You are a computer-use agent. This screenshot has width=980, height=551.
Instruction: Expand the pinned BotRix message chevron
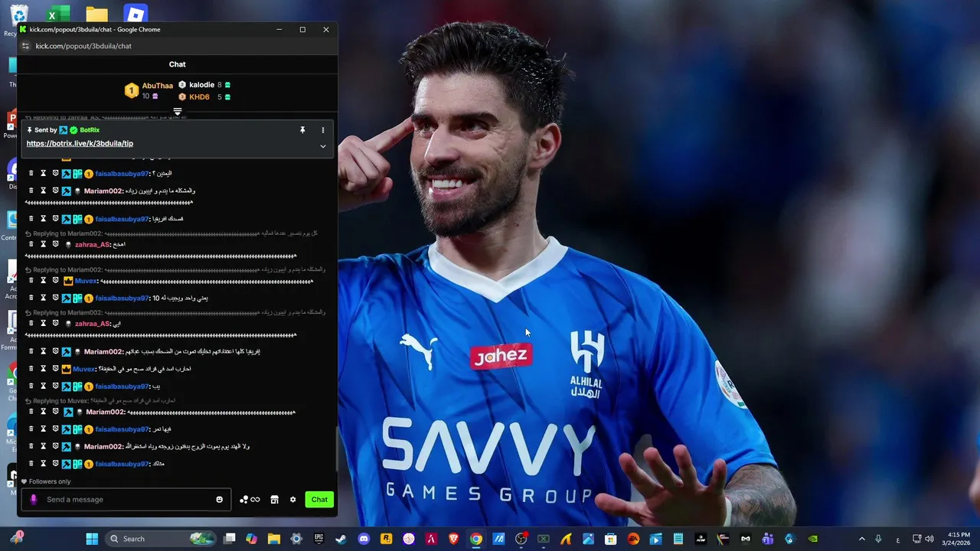click(x=322, y=146)
